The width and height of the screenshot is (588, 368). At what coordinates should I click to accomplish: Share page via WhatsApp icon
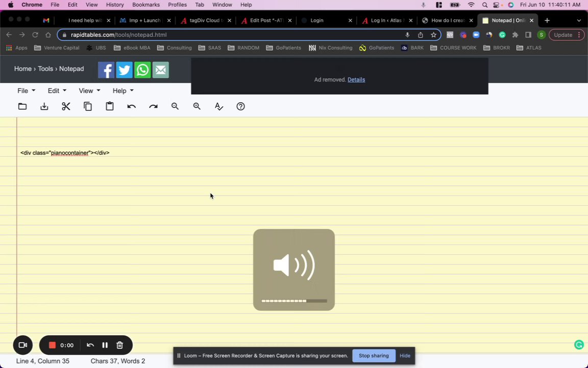pyautogui.click(x=142, y=70)
